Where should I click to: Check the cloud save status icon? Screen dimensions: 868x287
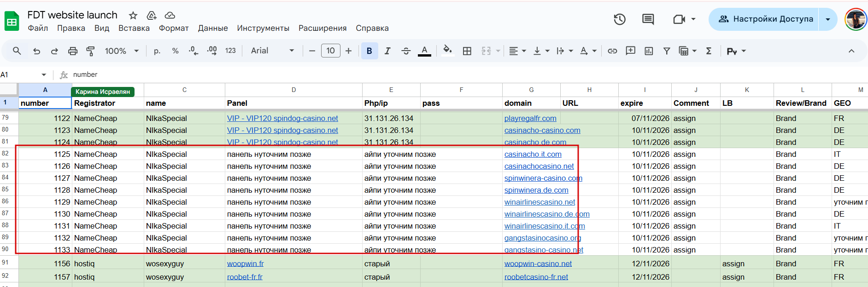[170, 15]
